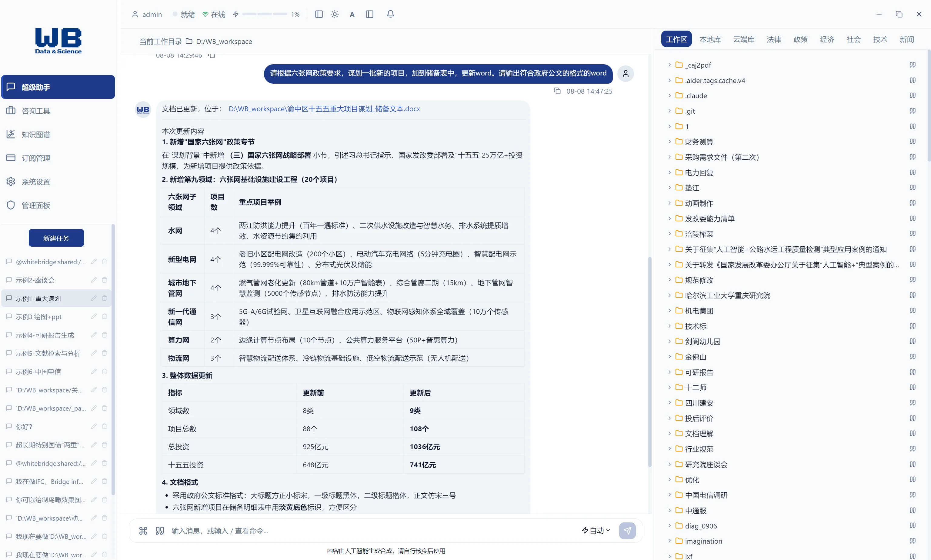Toggle the right panel layout icon
The width and height of the screenshot is (931, 560).
pos(369,14)
